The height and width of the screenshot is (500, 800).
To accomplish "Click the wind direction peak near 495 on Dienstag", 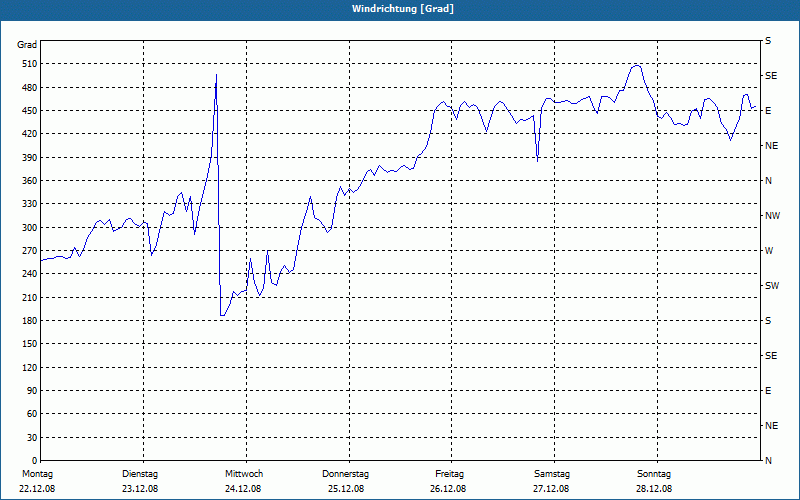I will click(x=216, y=75).
